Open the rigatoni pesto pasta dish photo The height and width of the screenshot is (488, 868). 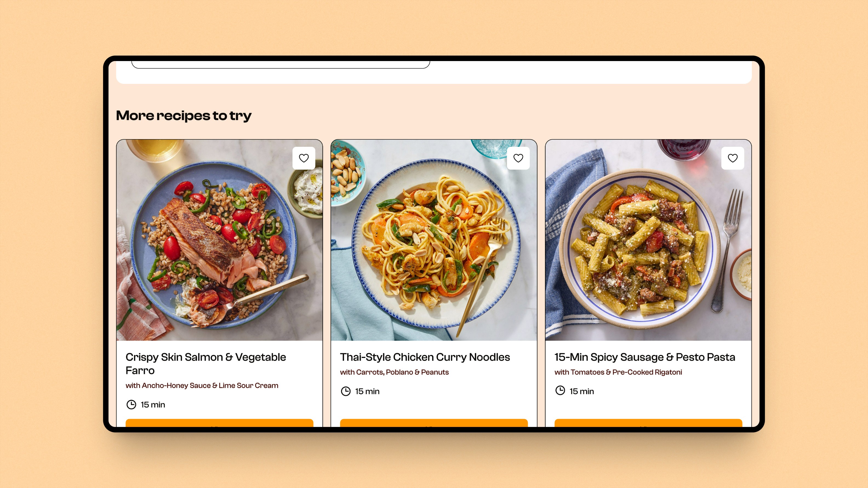click(x=648, y=240)
